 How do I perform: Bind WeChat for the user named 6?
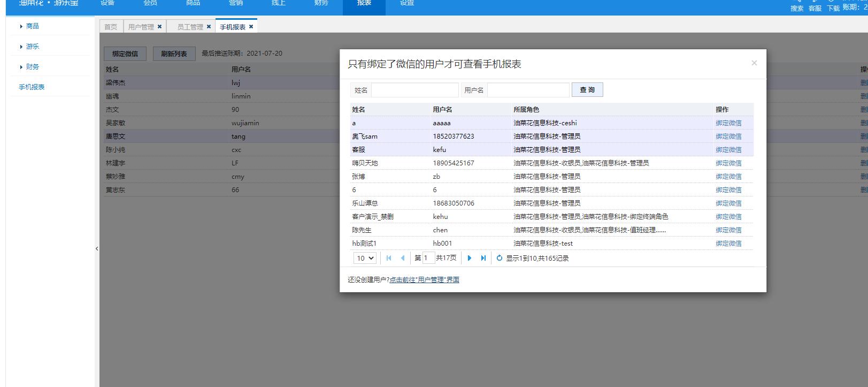pos(728,189)
